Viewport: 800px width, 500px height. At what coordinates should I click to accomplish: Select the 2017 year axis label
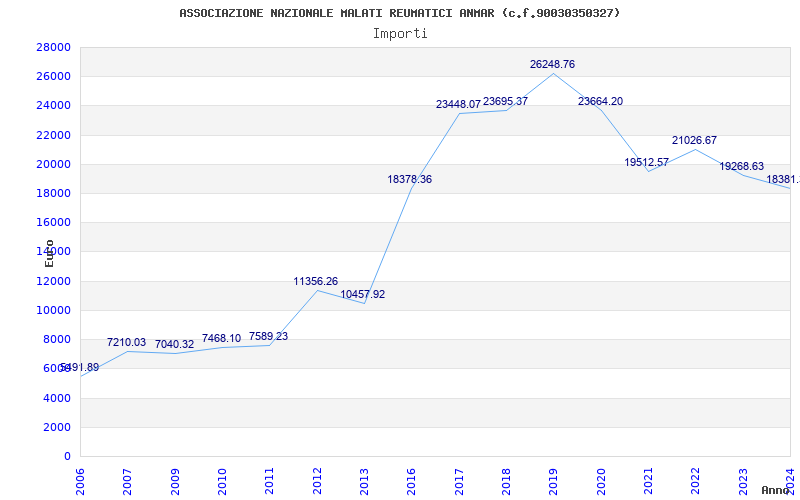[x=459, y=481]
